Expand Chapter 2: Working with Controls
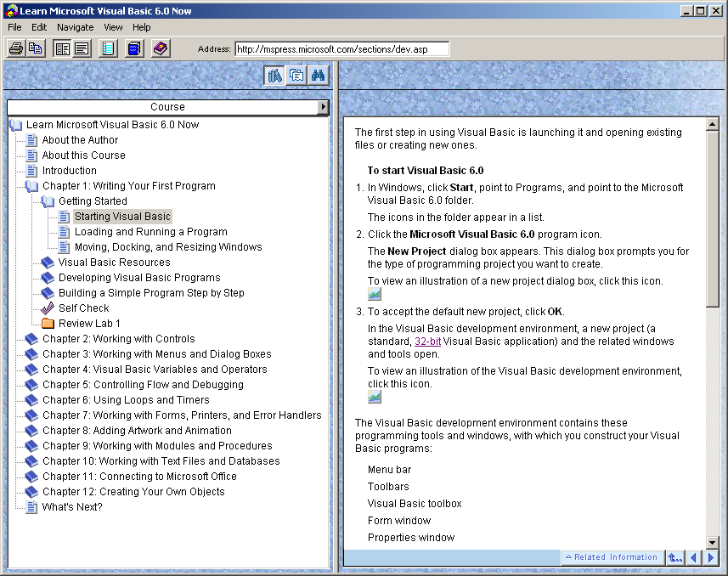 click(31, 339)
